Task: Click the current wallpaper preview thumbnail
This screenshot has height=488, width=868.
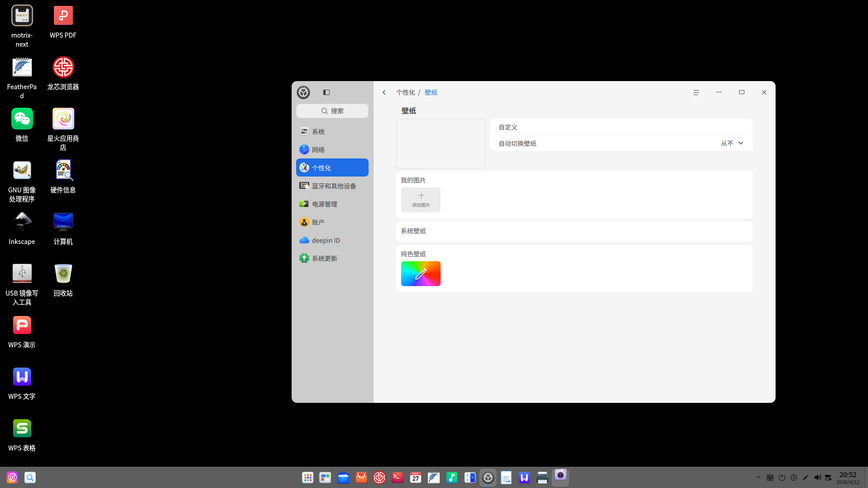Action: pyautogui.click(x=441, y=144)
